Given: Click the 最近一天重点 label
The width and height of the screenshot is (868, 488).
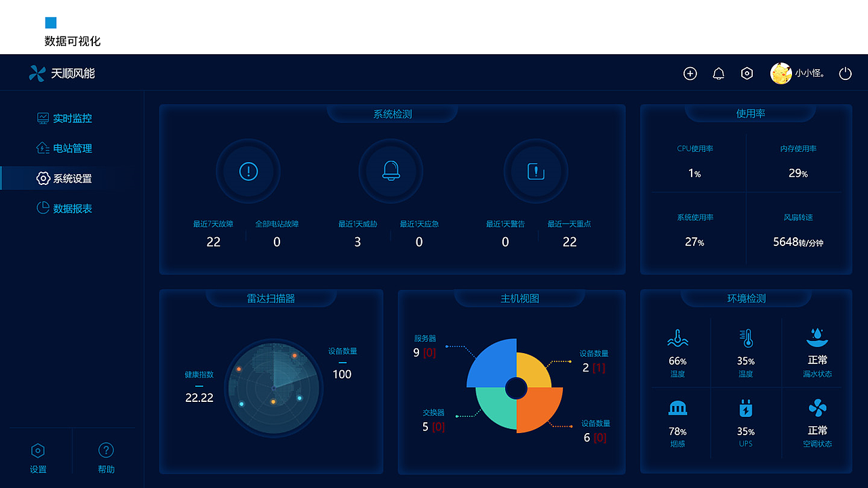Looking at the screenshot, I should pos(570,224).
